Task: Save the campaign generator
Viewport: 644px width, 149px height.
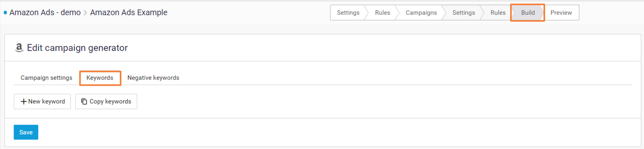Action: coord(26,132)
